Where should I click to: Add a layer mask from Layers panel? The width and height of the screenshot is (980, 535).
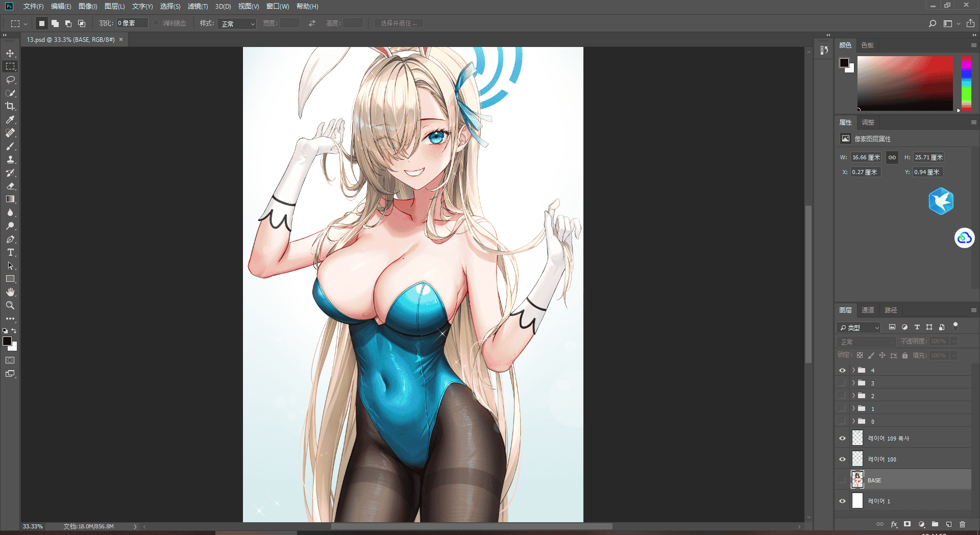click(x=907, y=524)
